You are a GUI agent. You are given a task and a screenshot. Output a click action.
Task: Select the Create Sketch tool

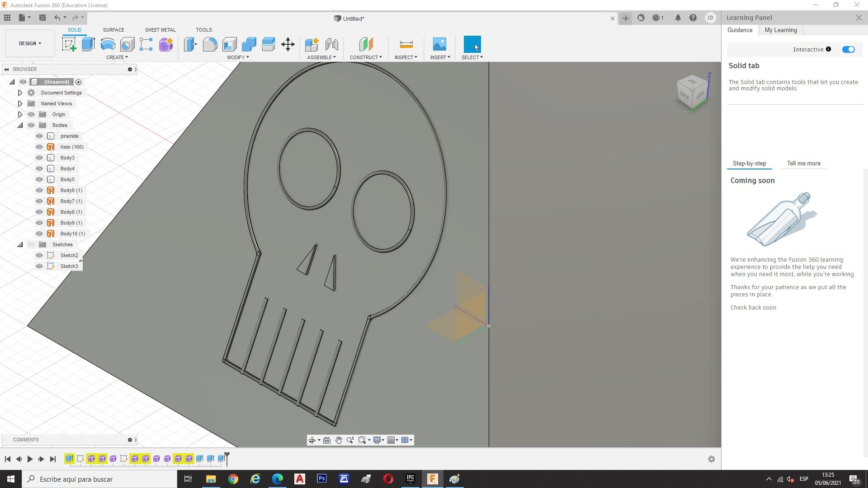tap(69, 44)
